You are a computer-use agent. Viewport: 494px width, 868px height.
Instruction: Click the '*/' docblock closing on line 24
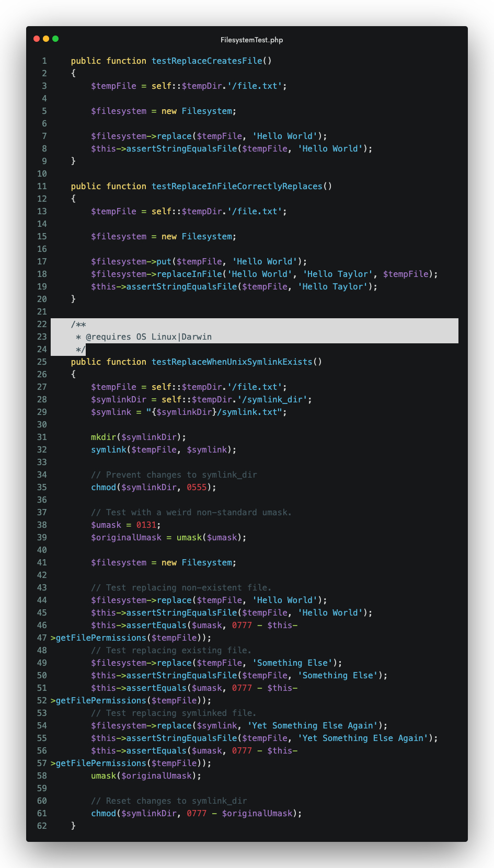coord(81,349)
